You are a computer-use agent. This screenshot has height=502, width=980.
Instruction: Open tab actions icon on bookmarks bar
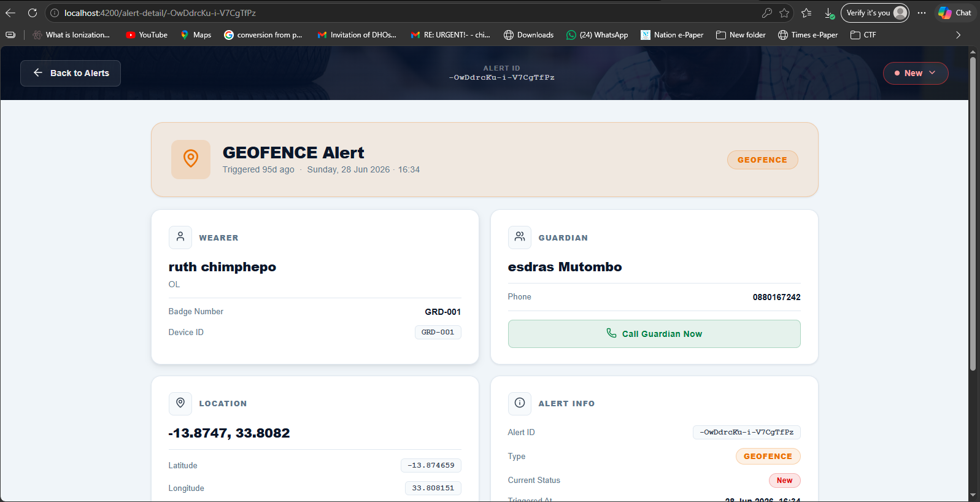(x=10, y=35)
